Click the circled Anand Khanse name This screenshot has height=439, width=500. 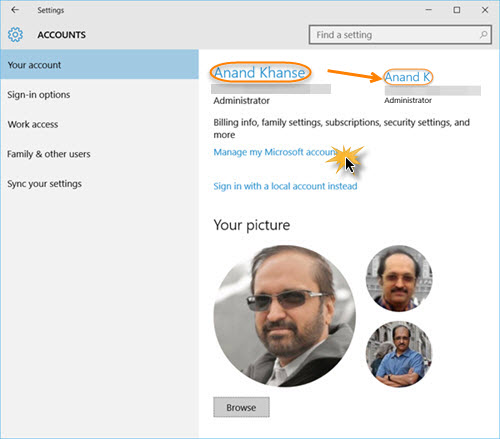pos(260,73)
